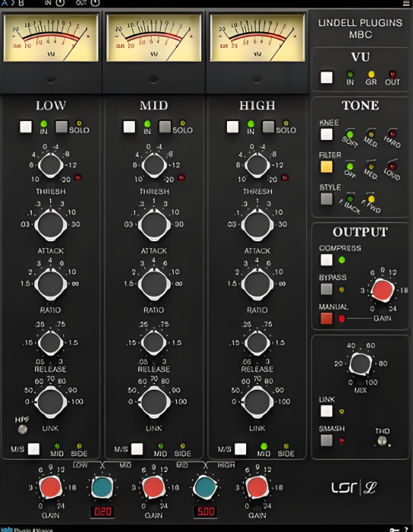Click the HIGH band ATTACK knob
Screen dimensions: 413x532
click(x=257, y=225)
